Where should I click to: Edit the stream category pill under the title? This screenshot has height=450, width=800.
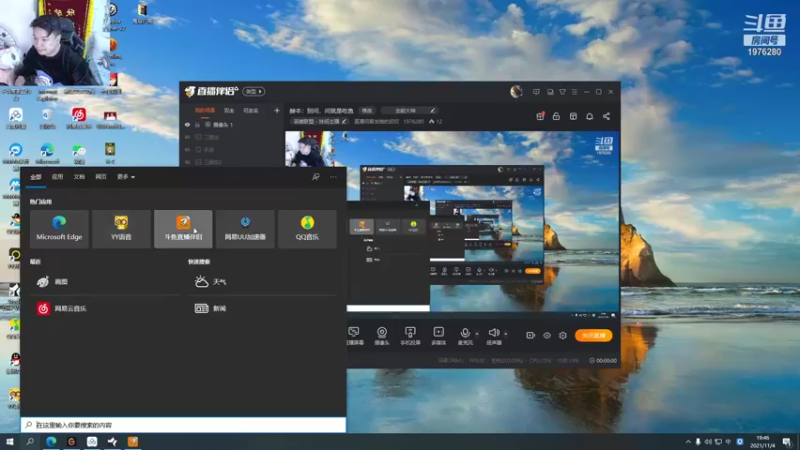pos(319,121)
